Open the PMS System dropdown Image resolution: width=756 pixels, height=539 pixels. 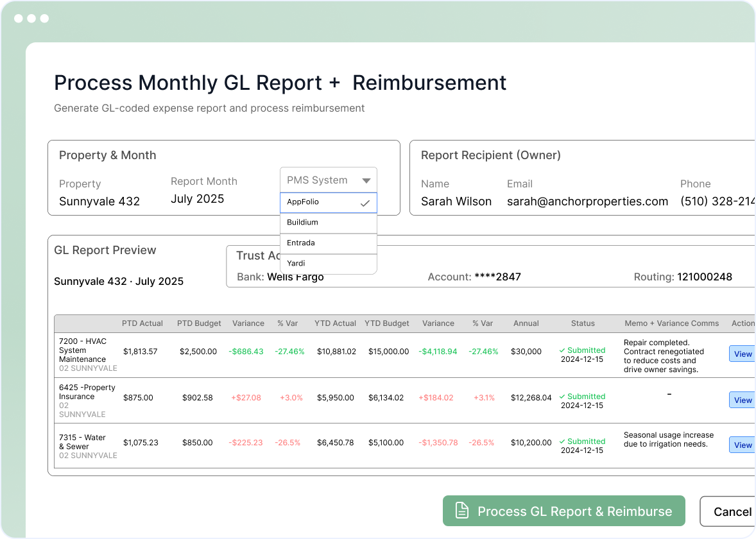click(x=329, y=180)
